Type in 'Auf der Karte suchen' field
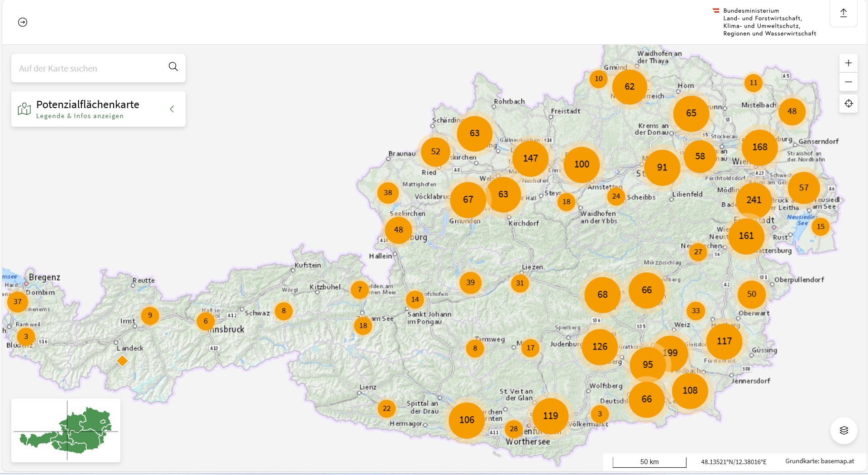The height and width of the screenshot is (475, 868). (x=88, y=68)
